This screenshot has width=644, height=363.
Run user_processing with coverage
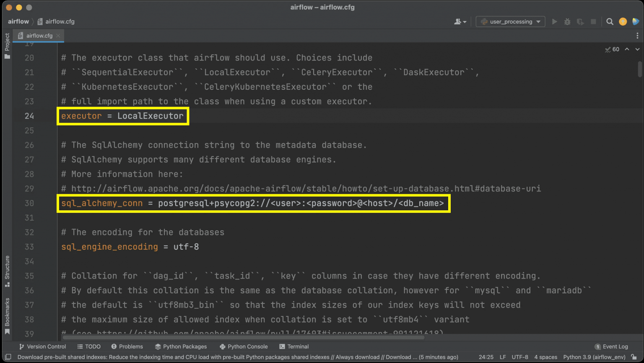[x=580, y=21]
